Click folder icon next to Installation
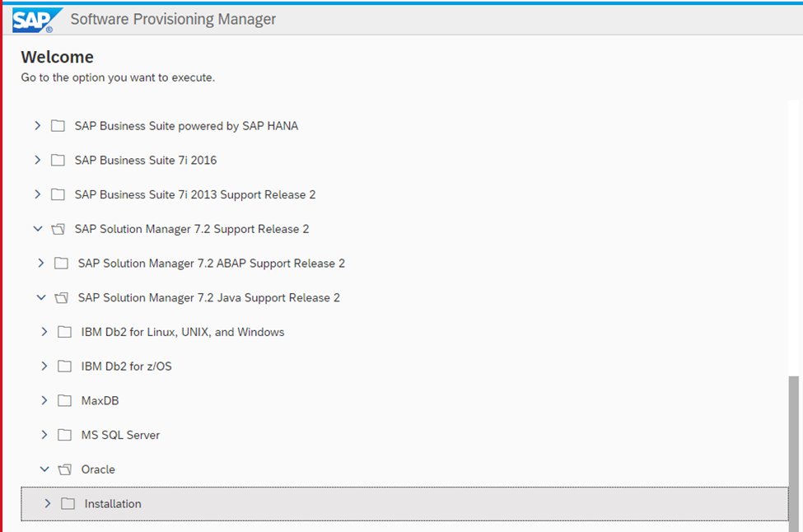 click(x=68, y=504)
